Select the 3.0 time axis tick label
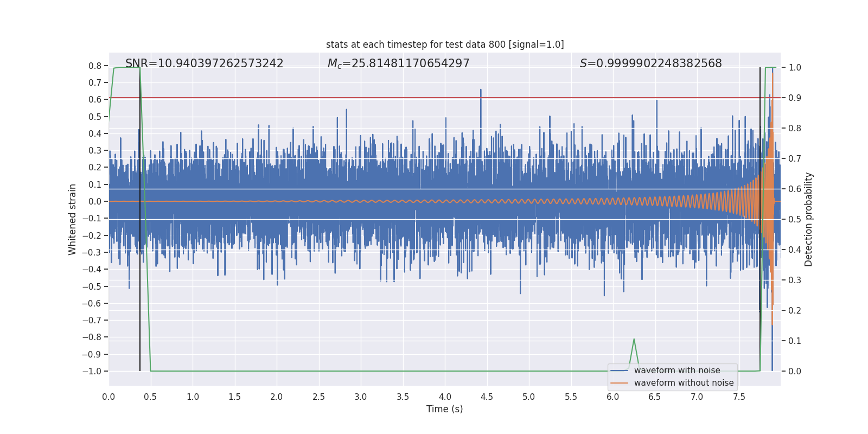This screenshot has height=434, width=868. [361, 397]
